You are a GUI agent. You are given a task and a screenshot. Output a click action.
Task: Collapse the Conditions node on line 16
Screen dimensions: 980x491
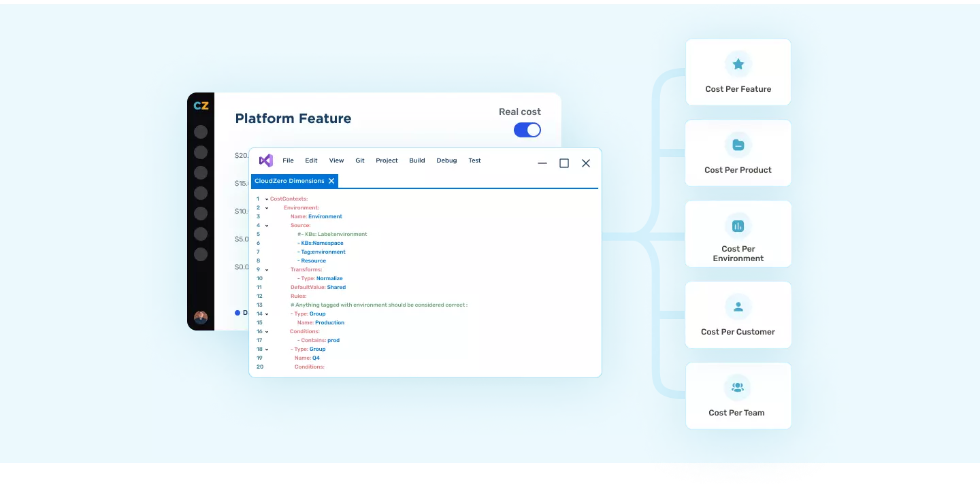pos(267,331)
